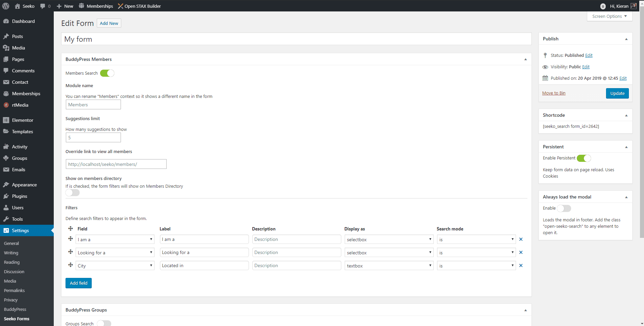644x326 pixels.
Task: Remove the City filter row
Action: [x=521, y=265]
